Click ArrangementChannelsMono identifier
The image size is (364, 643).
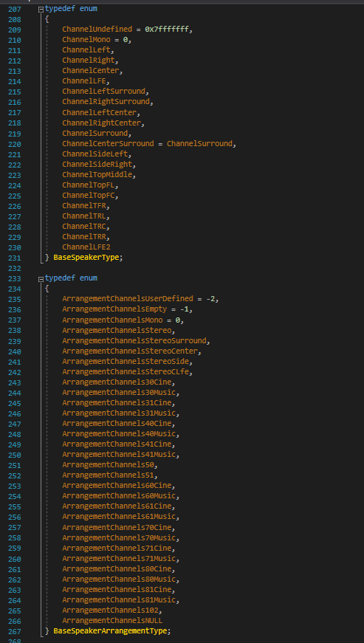[112, 320]
